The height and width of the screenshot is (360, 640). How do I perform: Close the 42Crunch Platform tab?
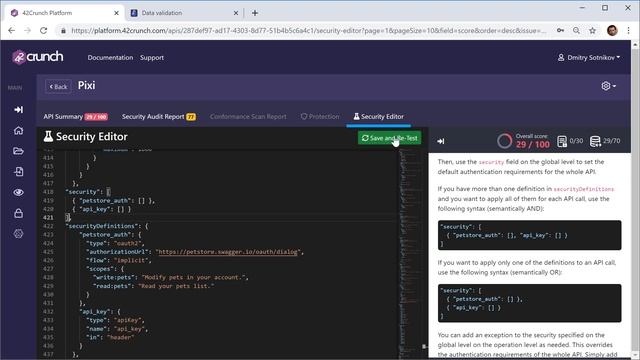click(x=116, y=13)
